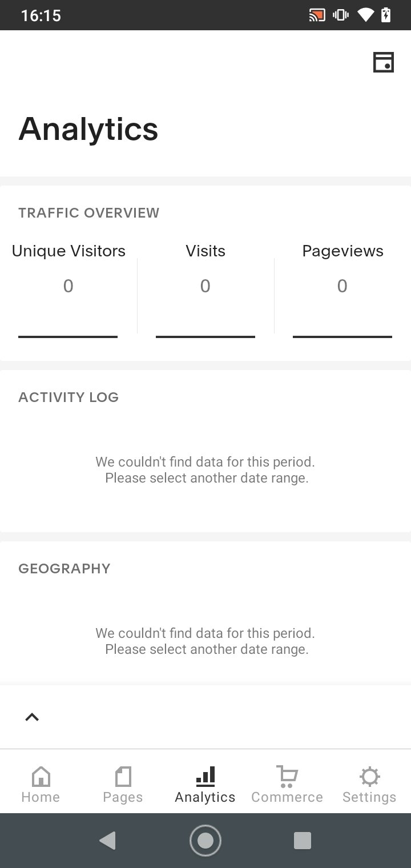Select the Visits metric
The height and width of the screenshot is (868, 411).
click(205, 291)
